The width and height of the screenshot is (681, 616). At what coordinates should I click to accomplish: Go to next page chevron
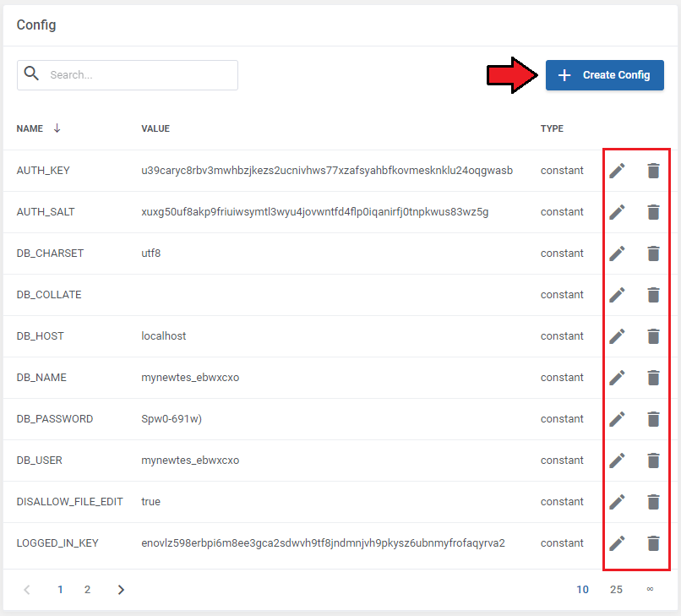tap(121, 590)
